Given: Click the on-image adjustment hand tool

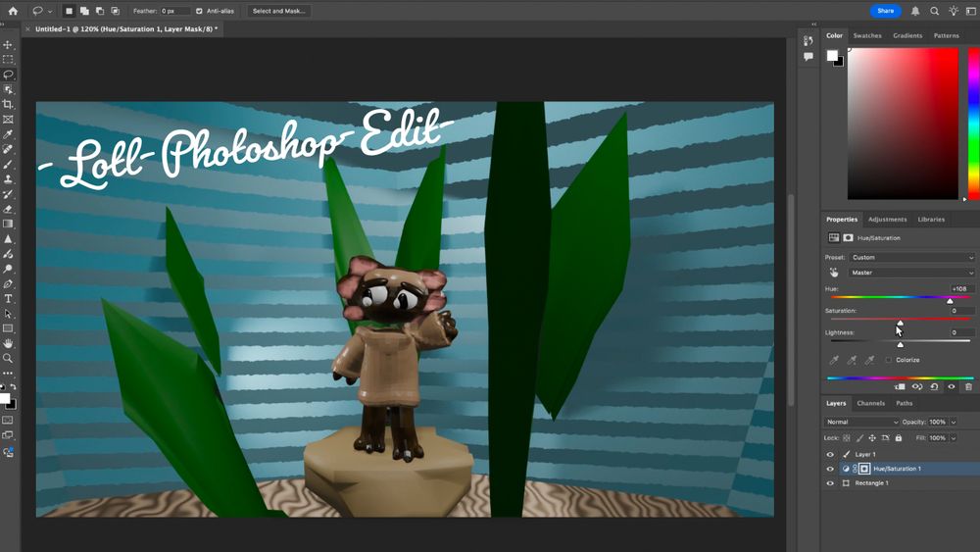Looking at the screenshot, I should 834,273.
